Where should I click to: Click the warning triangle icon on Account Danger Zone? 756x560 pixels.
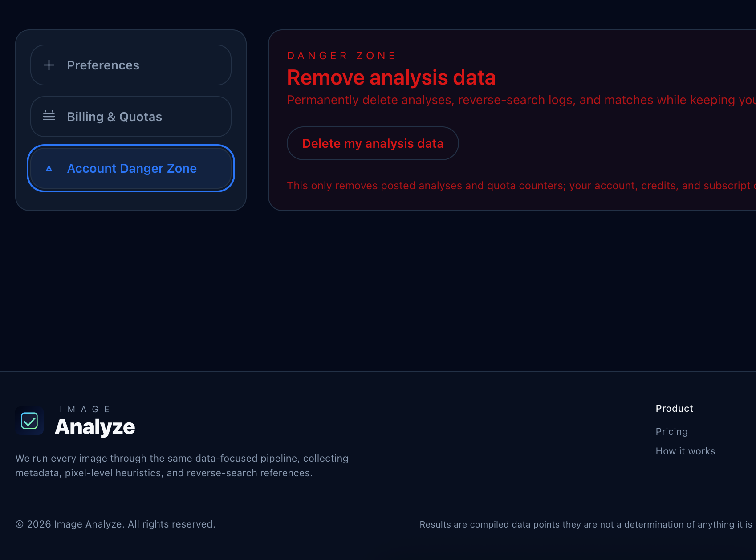click(x=49, y=168)
